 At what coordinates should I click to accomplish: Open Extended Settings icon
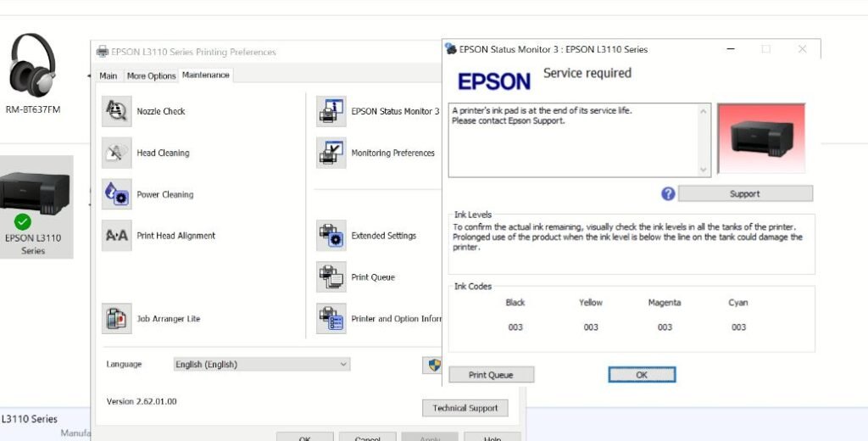(331, 236)
